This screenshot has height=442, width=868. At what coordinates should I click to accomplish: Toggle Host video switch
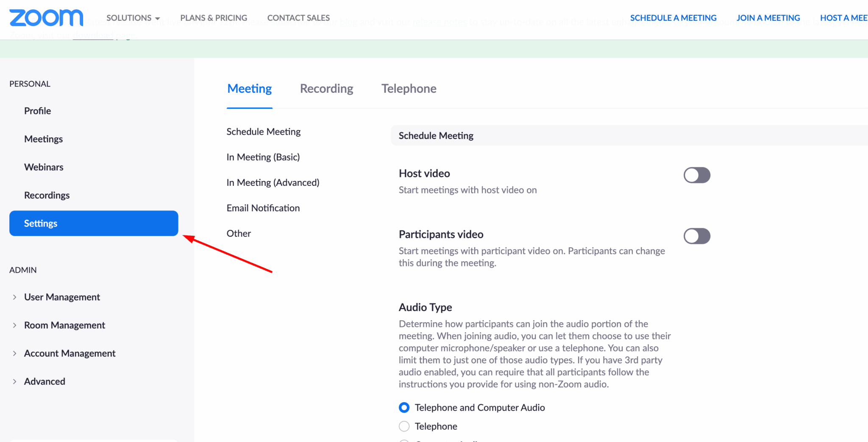click(697, 175)
